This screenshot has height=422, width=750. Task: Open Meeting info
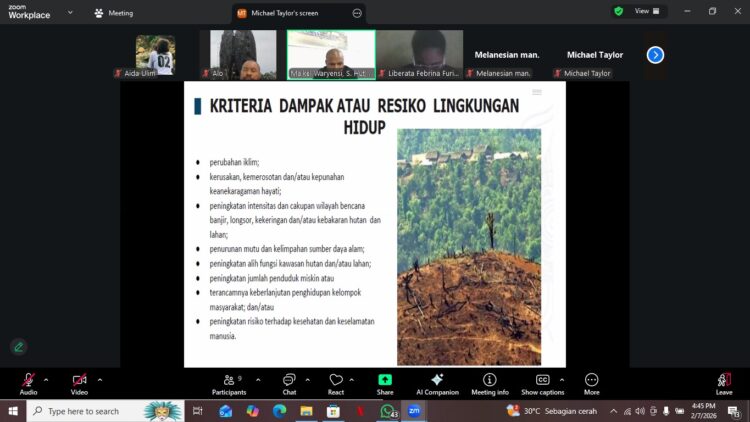[x=490, y=384]
